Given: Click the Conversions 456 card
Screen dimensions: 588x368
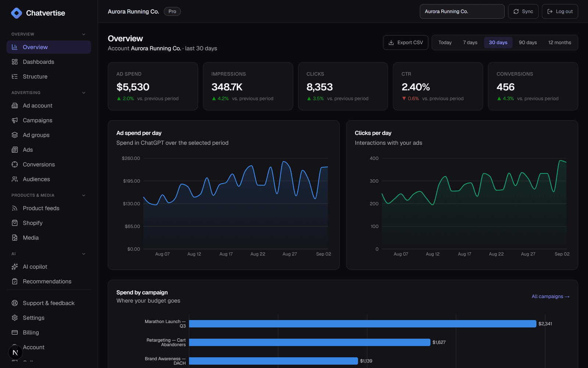Looking at the screenshot, I should coord(533,86).
